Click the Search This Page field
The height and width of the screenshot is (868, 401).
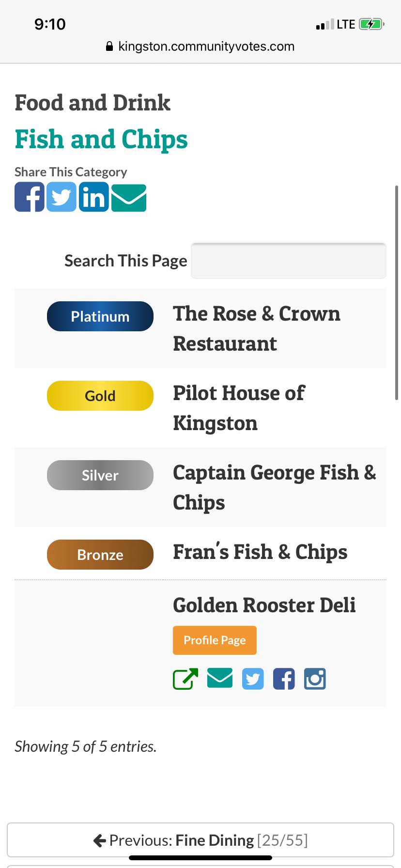289,261
